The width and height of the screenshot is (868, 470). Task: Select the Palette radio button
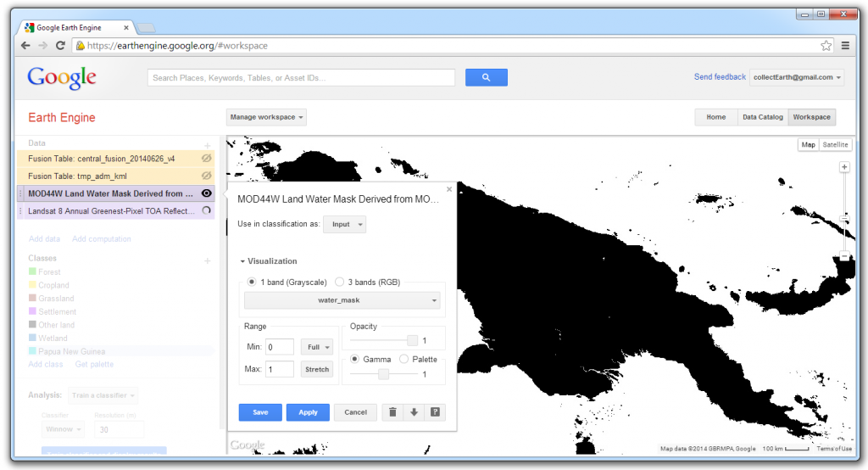coord(404,359)
